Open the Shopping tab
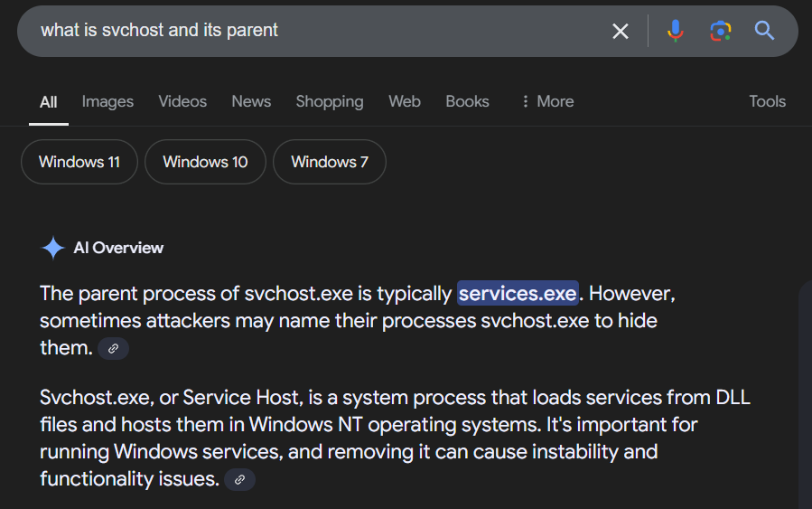The height and width of the screenshot is (509, 812). [330, 101]
